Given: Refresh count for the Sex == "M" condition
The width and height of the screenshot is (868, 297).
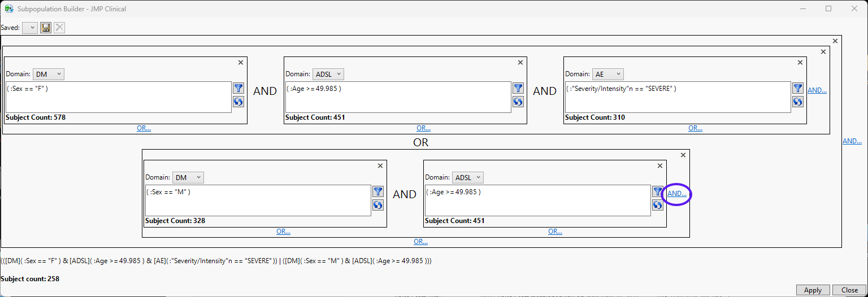Looking at the screenshot, I should [x=378, y=205].
